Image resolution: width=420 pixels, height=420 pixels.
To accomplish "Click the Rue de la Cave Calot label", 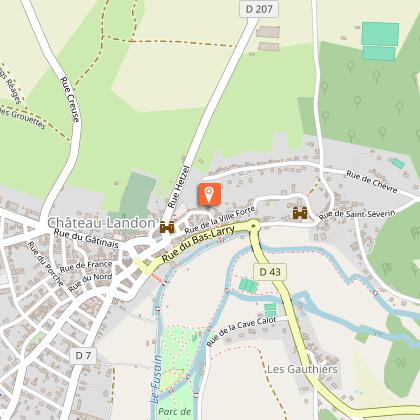I will pyautogui.click(x=241, y=331).
